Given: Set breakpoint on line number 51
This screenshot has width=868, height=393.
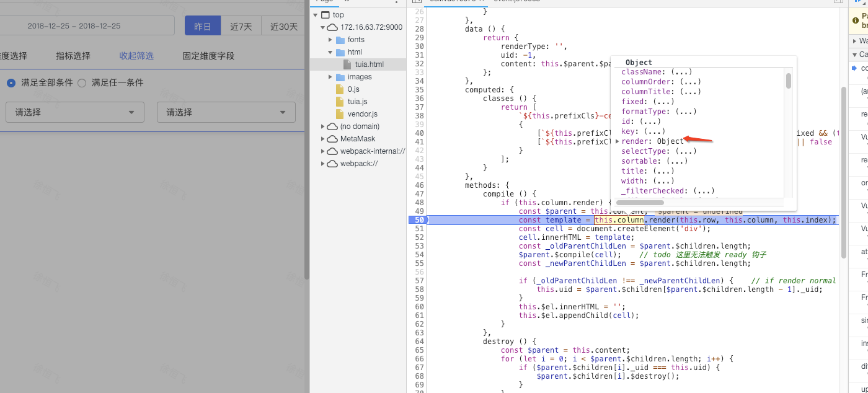Looking at the screenshot, I should pos(418,229).
